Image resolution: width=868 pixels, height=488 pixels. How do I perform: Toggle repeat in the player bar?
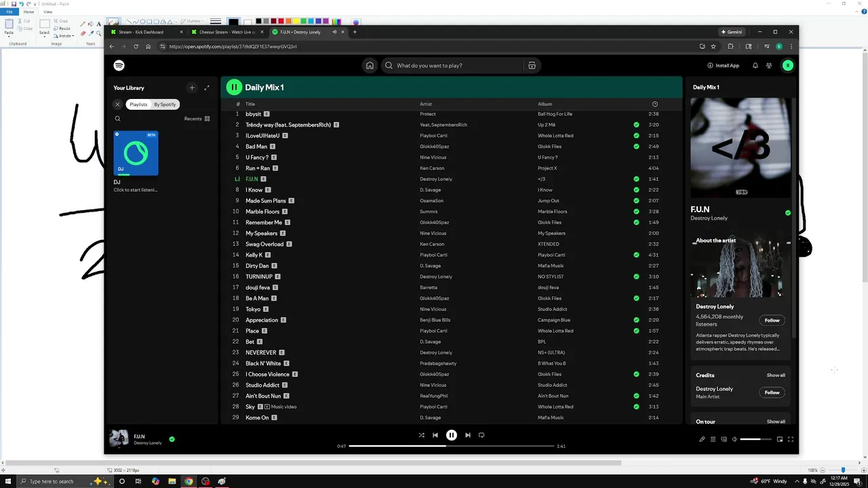point(481,435)
